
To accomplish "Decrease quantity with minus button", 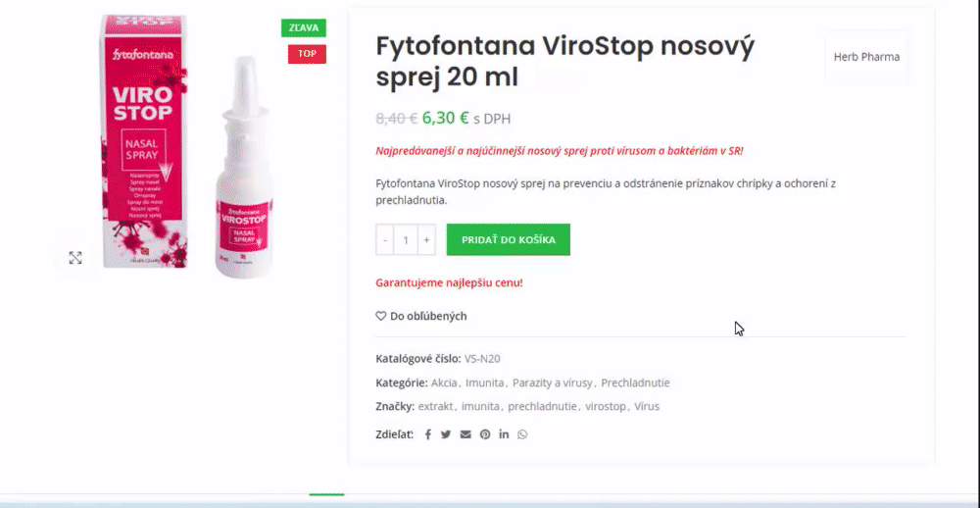I will (x=385, y=239).
